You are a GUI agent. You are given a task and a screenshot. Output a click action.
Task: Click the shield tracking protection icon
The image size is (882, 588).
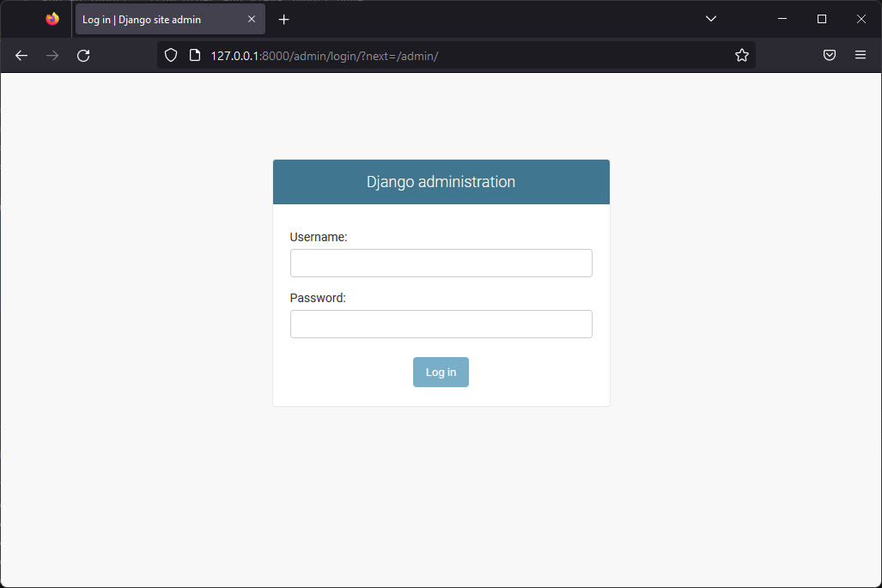tap(171, 55)
